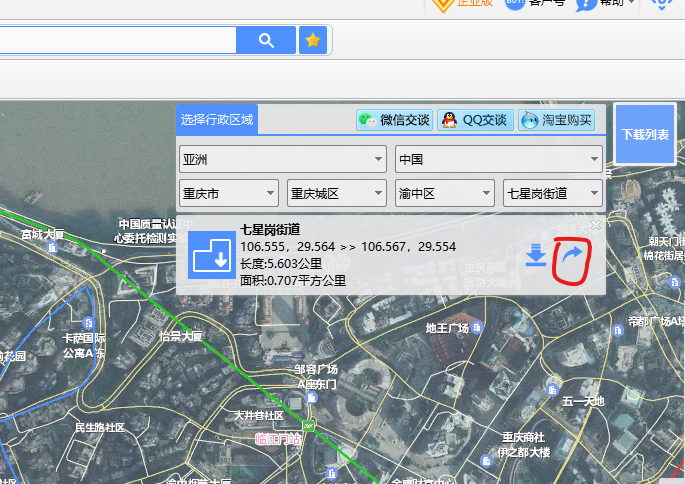Click the 邹容广场 A座东门 marker icon

coord(311,397)
